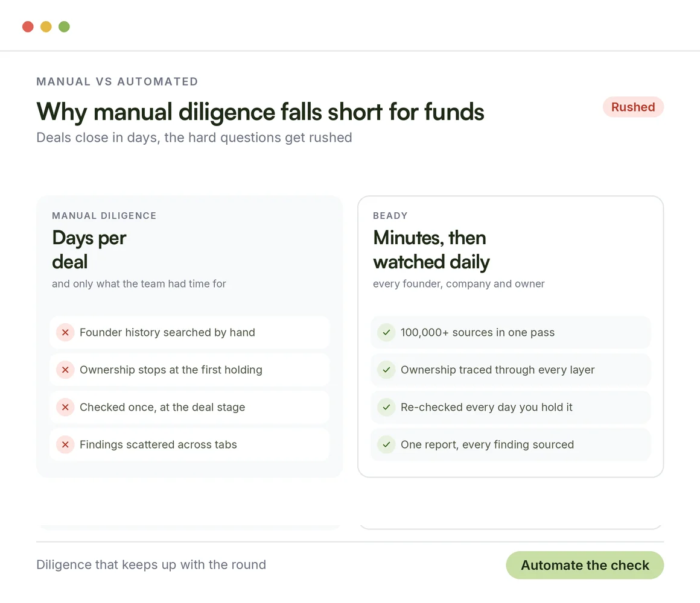Select the text 'One report, every finding sourced'
Viewport: 700px width, 603px height.
(487, 444)
